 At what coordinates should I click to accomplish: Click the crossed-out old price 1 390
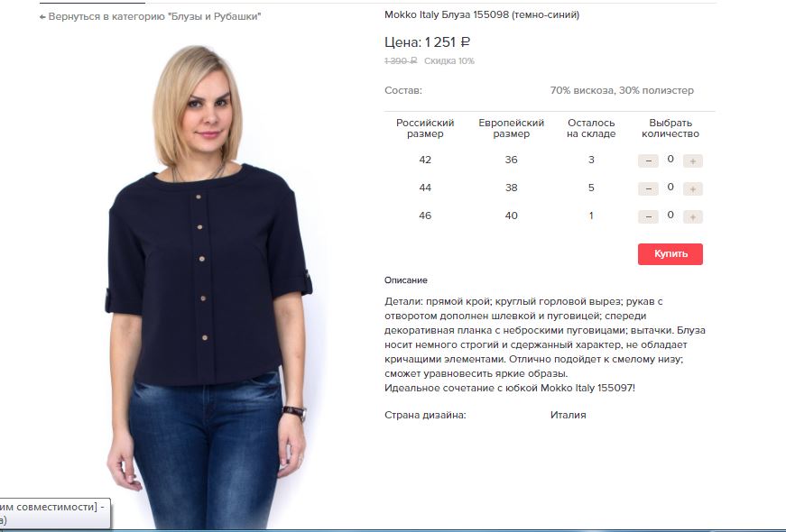tap(401, 60)
